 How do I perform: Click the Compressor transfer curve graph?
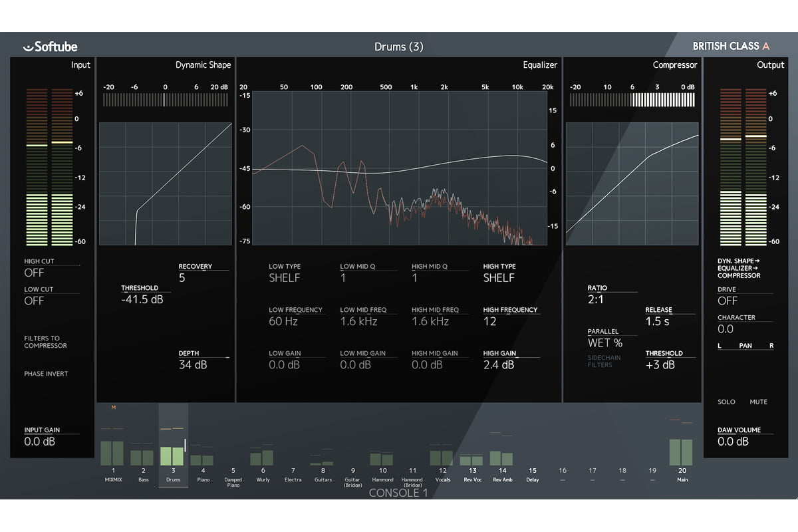(632, 184)
